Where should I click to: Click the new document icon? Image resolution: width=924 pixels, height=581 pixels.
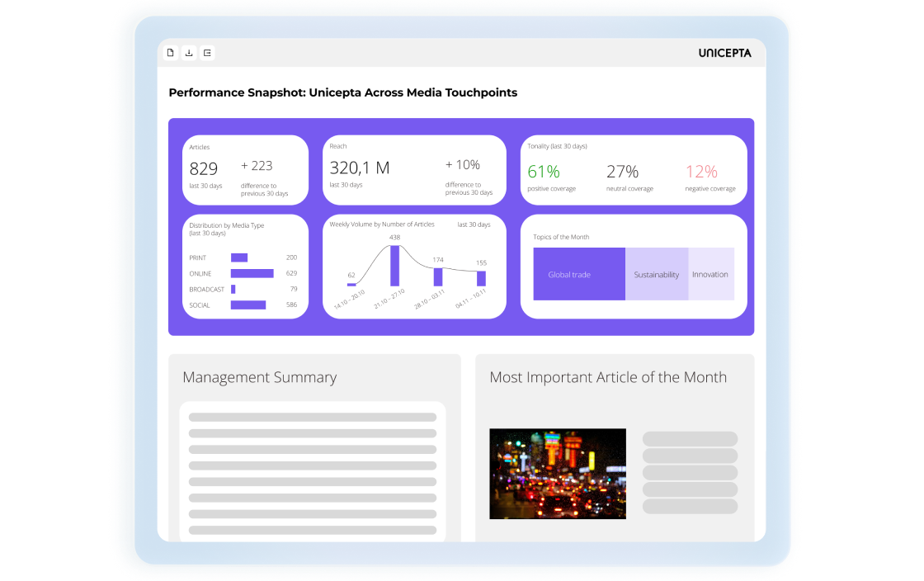(170, 53)
